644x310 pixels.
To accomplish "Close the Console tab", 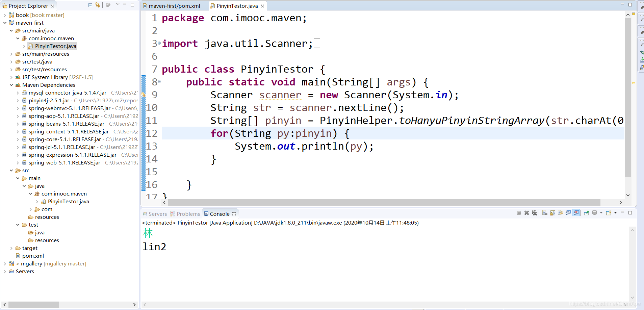I will pos(234,214).
